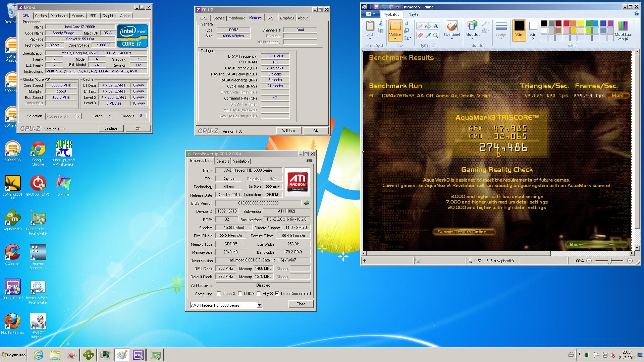644x362 pixels.
Task: Open the quick access toolbar customize arrow
Action: tap(398, 7)
